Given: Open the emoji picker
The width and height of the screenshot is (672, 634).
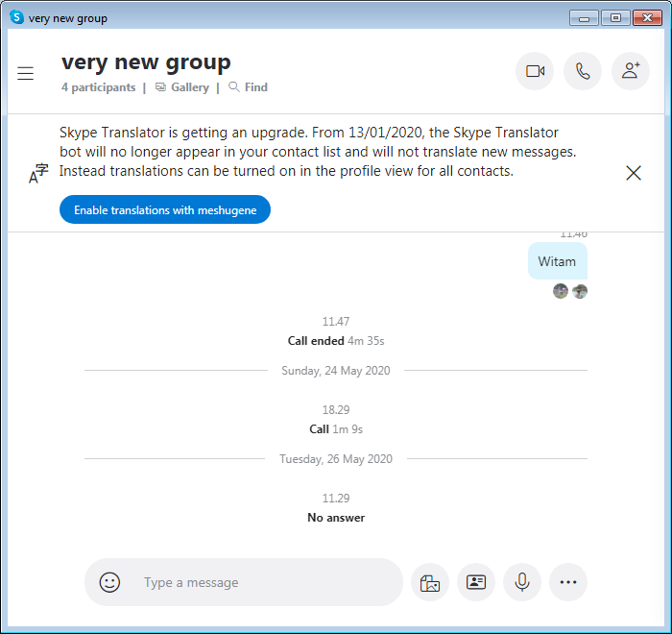Looking at the screenshot, I should pos(109,582).
